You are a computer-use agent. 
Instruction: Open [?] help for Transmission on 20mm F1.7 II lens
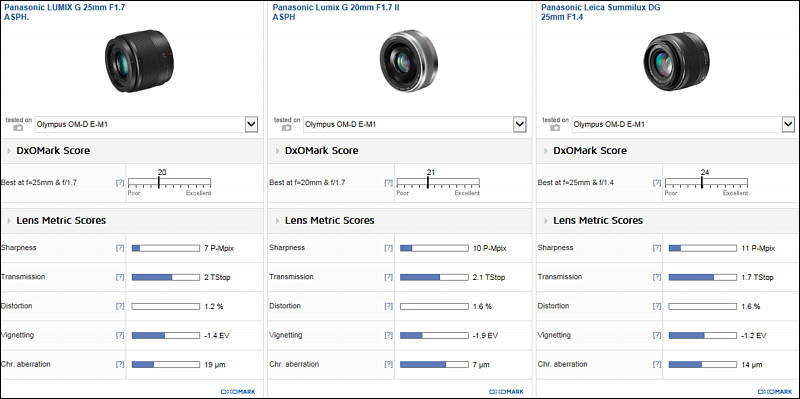388,277
